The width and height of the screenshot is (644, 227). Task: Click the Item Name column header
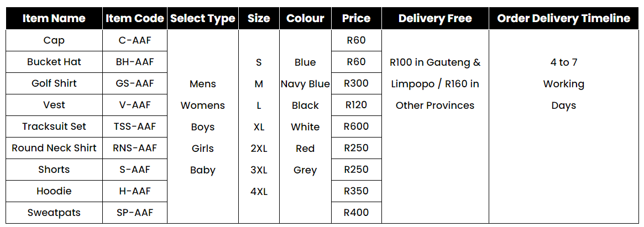coord(54,18)
